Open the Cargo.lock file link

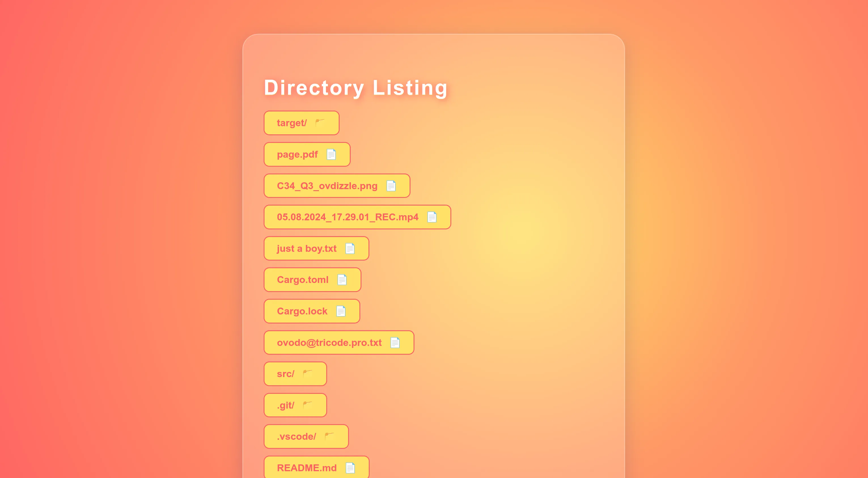tap(302, 311)
